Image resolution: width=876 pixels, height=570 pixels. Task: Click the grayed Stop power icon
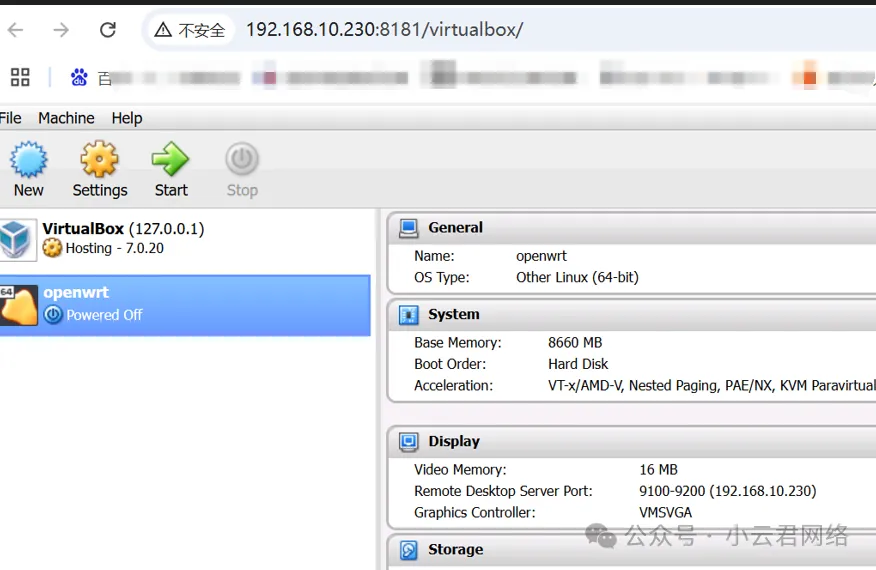click(x=242, y=160)
